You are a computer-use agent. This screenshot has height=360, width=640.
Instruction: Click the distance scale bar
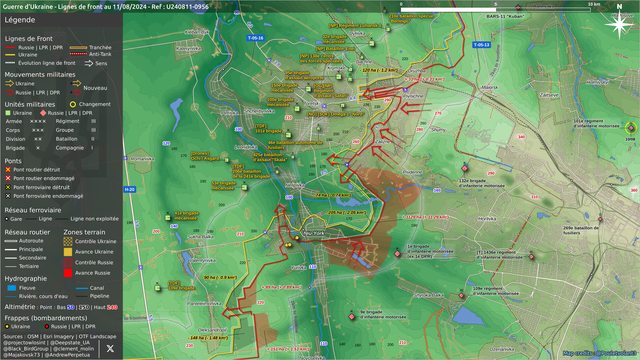(x=496, y=9)
